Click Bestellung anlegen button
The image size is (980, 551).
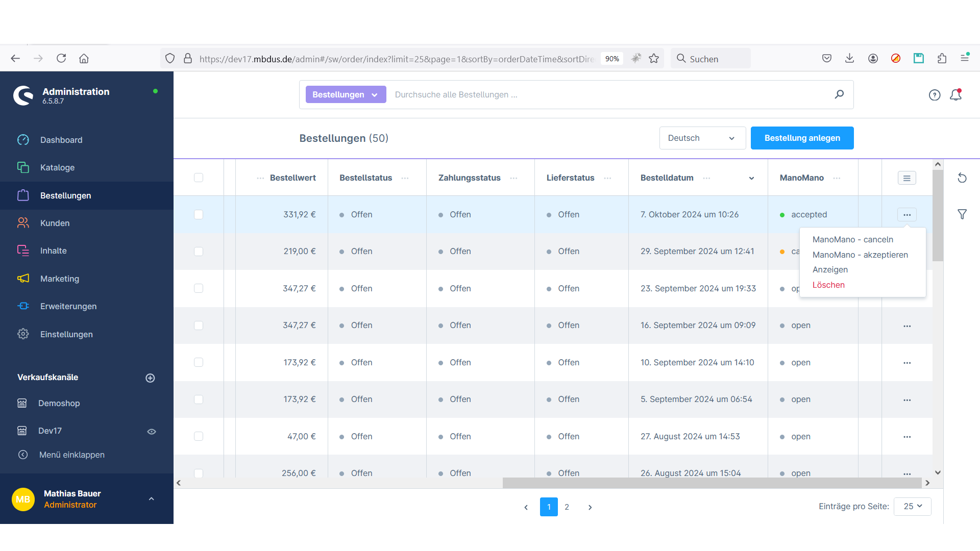point(802,138)
